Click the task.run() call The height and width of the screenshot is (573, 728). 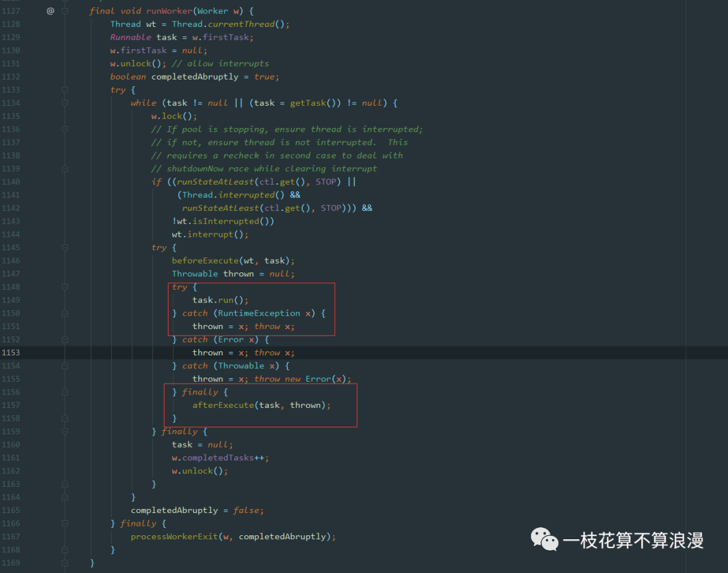(x=220, y=300)
